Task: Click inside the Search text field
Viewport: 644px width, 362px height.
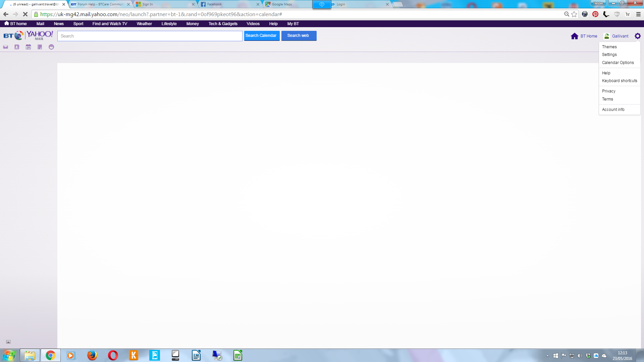Action: (x=150, y=36)
